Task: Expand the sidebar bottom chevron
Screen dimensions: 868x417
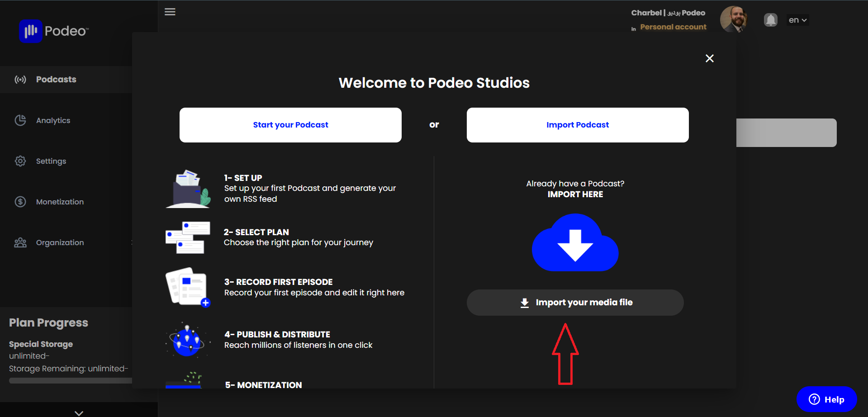Action: tap(79, 413)
